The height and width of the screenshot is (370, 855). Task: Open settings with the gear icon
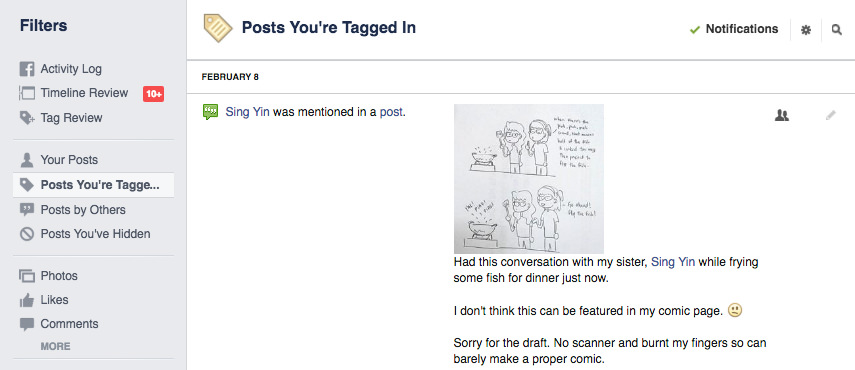pos(805,30)
